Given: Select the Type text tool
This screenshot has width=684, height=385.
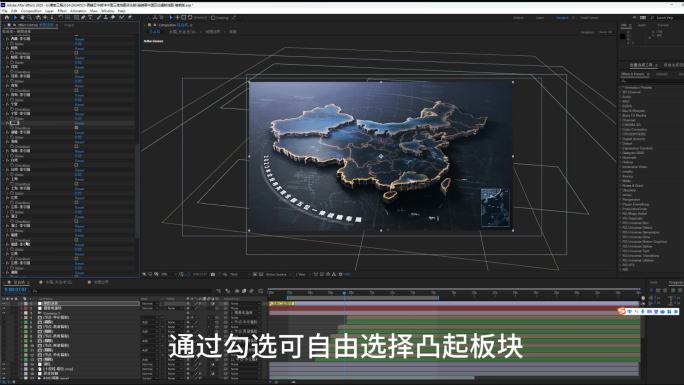Looking at the screenshot, I should [x=90, y=17].
